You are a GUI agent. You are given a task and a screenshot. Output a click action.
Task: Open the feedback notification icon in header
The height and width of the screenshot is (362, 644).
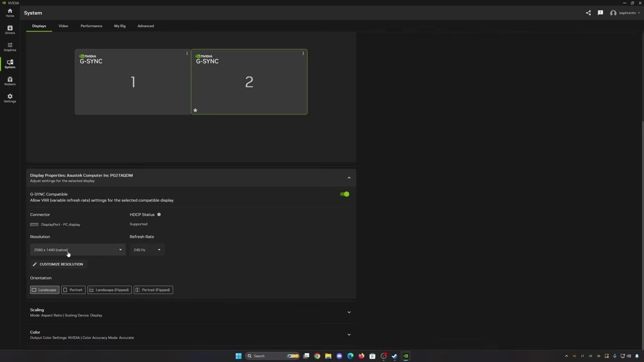click(600, 13)
